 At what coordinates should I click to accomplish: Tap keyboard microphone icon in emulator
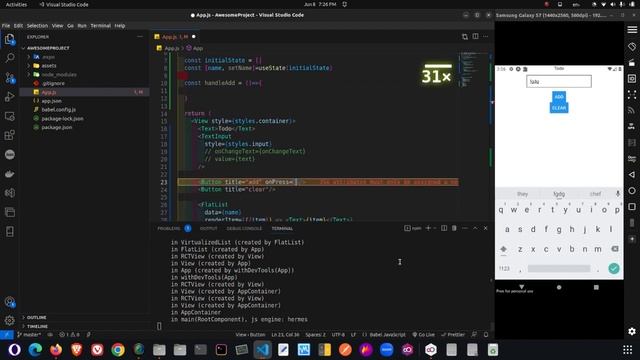coord(618,194)
